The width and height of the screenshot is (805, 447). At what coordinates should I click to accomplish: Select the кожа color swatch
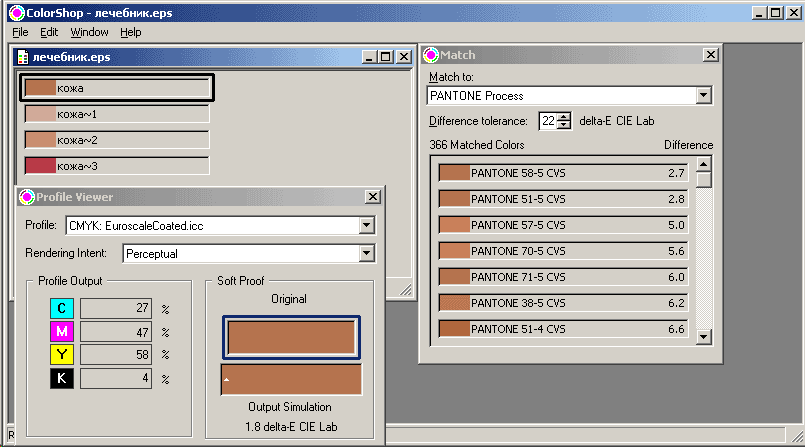[x=117, y=88]
